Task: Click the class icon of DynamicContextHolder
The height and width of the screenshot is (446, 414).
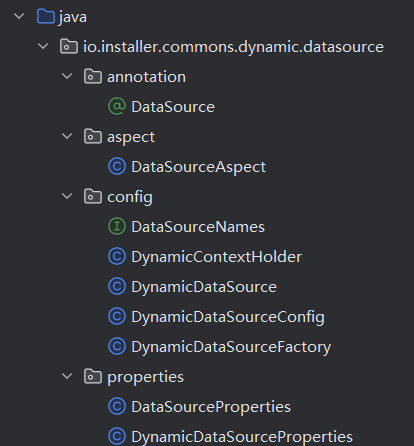Action: [117, 256]
